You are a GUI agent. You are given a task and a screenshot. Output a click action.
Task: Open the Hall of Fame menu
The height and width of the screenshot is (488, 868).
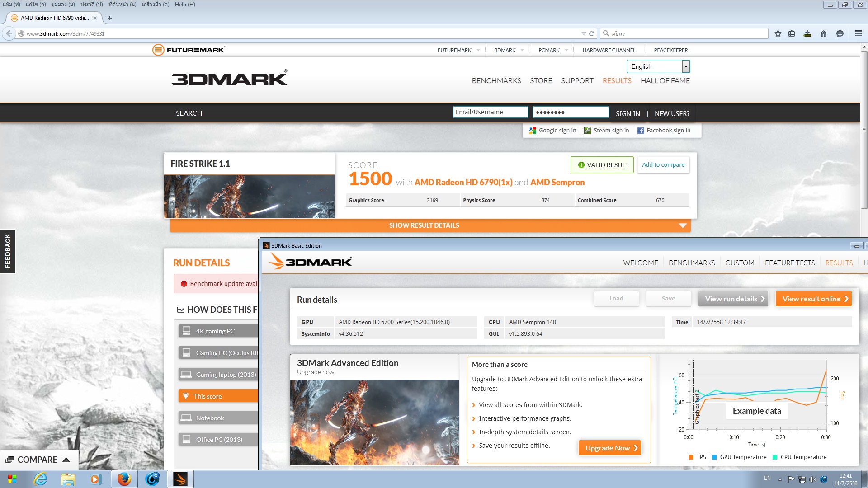[x=665, y=80]
